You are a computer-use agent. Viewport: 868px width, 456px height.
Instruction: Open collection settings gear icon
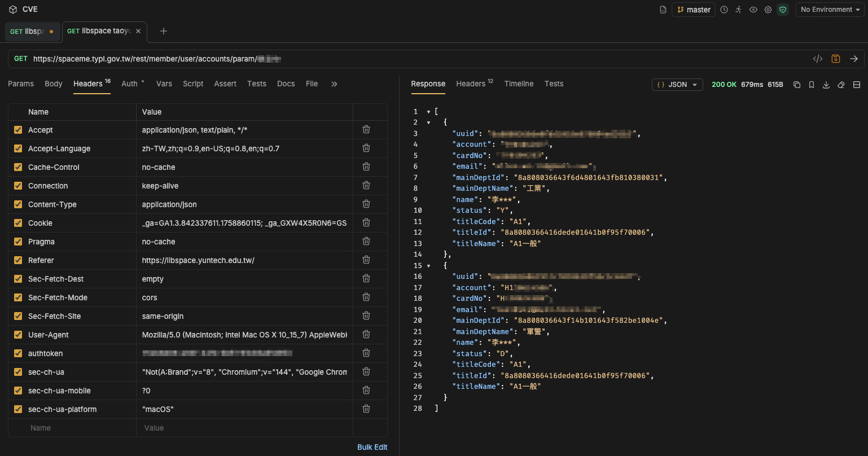(768, 10)
